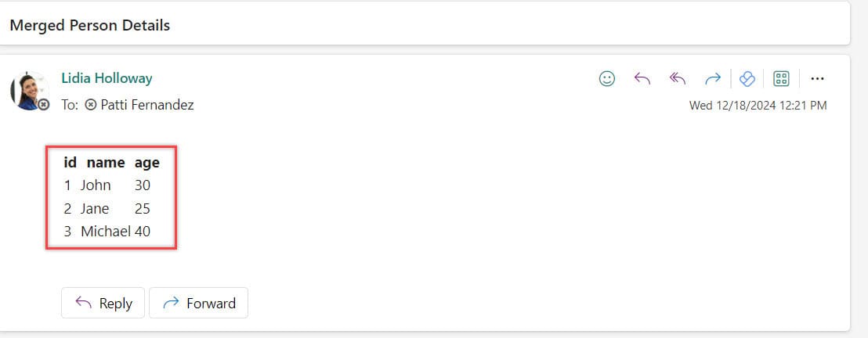Screen dimensions: 868x338
Task: Click the Jane cell in the table
Action: (95, 209)
